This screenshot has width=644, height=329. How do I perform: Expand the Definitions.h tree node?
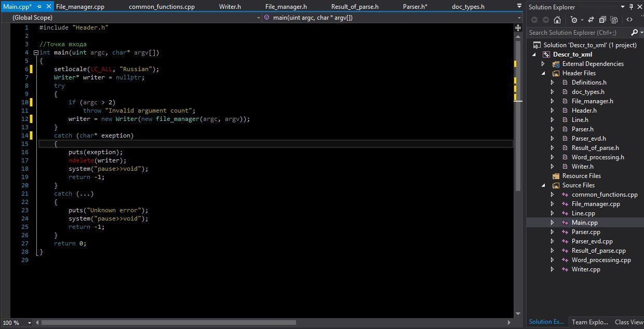[553, 83]
